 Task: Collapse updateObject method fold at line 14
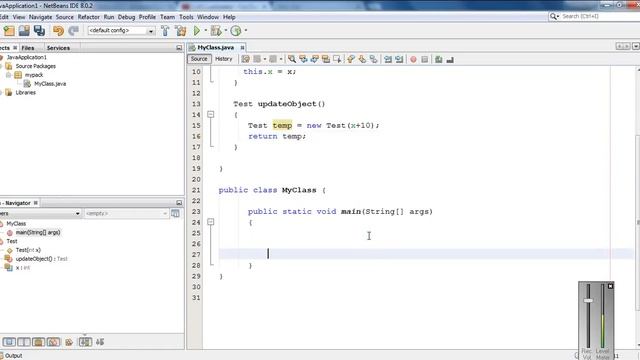point(211,115)
